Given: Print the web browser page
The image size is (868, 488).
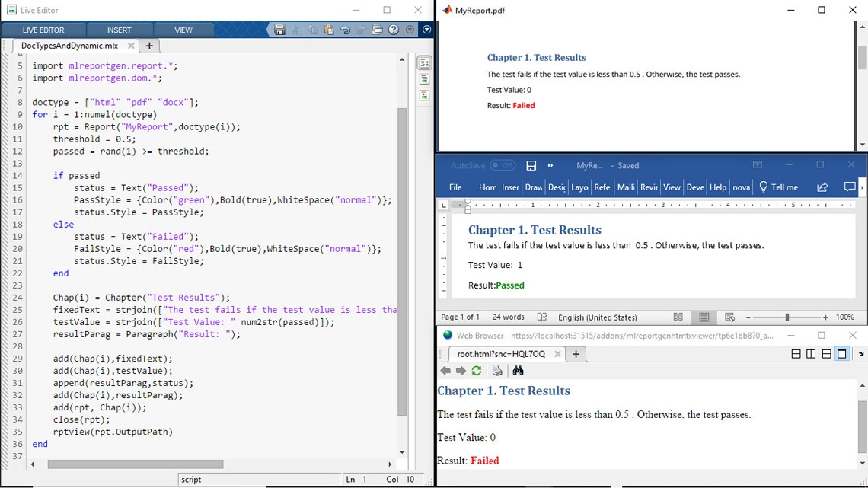Looking at the screenshot, I should pyautogui.click(x=497, y=371).
